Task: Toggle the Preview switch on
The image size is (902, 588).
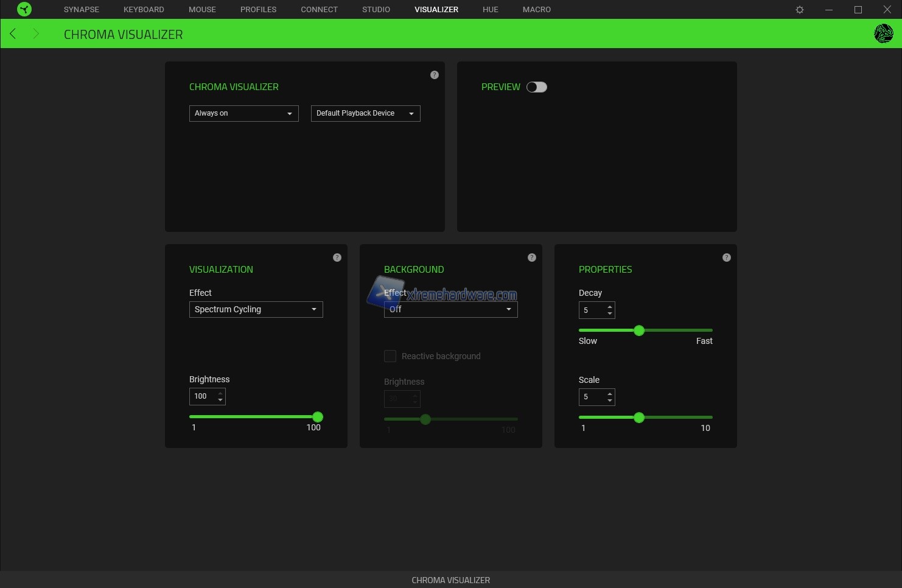Action: 536,87
